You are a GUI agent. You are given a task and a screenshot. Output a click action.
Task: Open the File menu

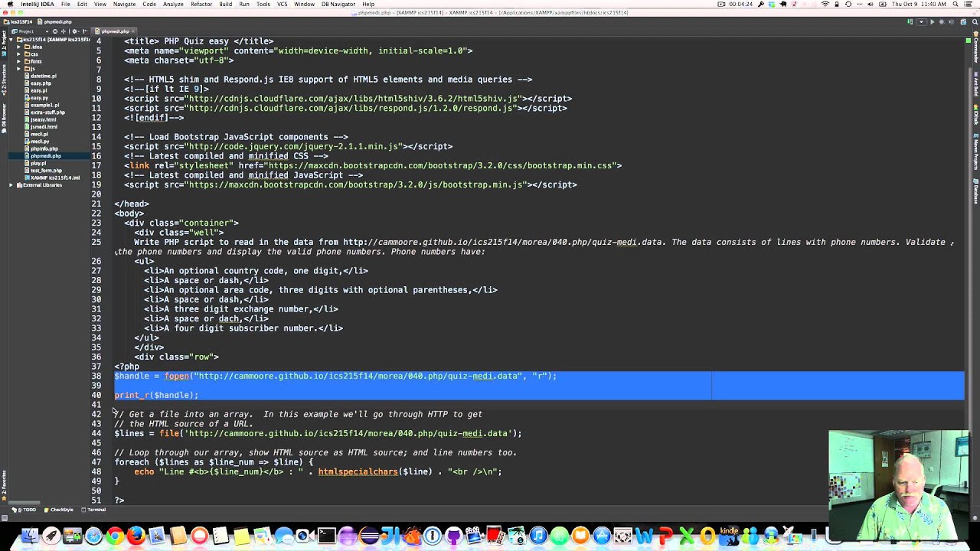click(x=66, y=4)
